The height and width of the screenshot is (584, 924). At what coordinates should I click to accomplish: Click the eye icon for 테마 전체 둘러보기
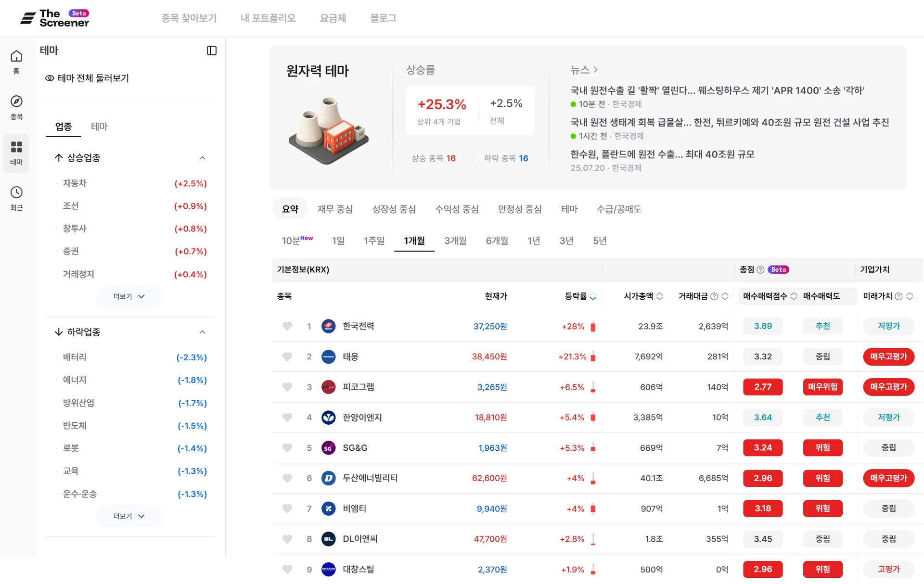pos(50,78)
